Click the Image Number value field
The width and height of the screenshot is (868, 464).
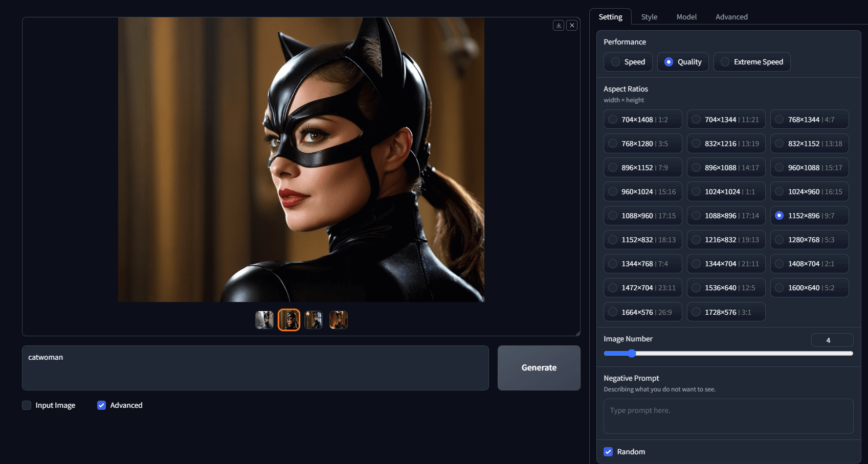[832, 340]
